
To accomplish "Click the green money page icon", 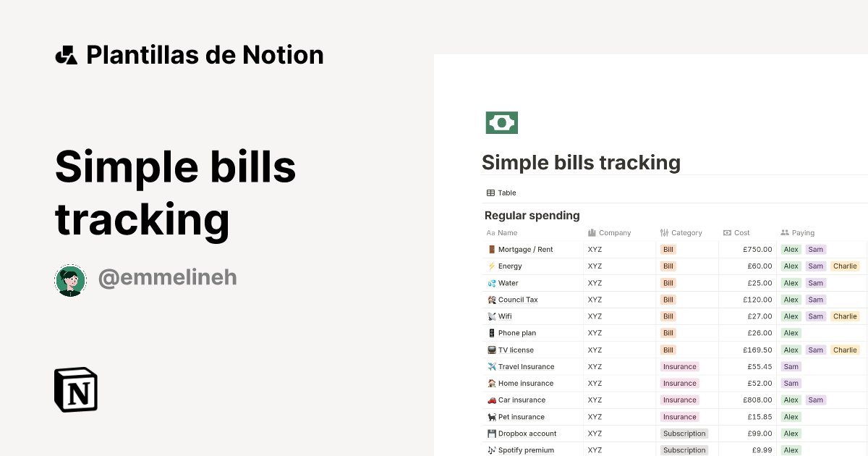I will pos(502,122).
